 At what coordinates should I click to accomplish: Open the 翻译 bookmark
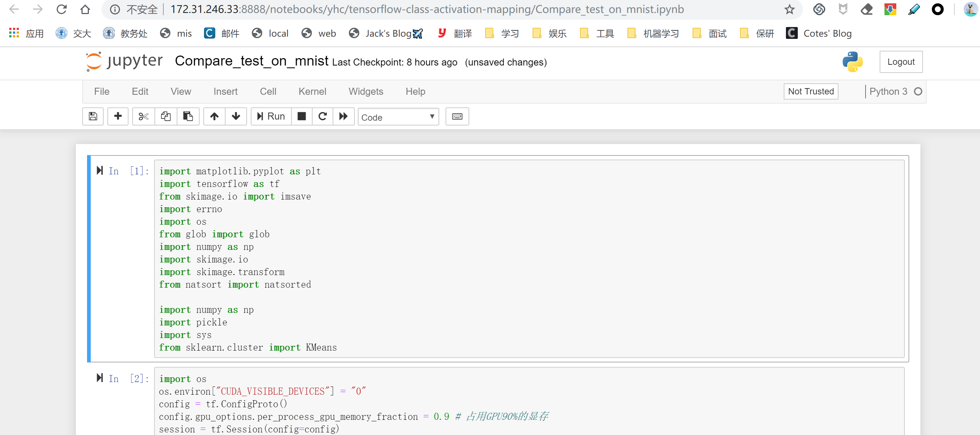[455, 33]
